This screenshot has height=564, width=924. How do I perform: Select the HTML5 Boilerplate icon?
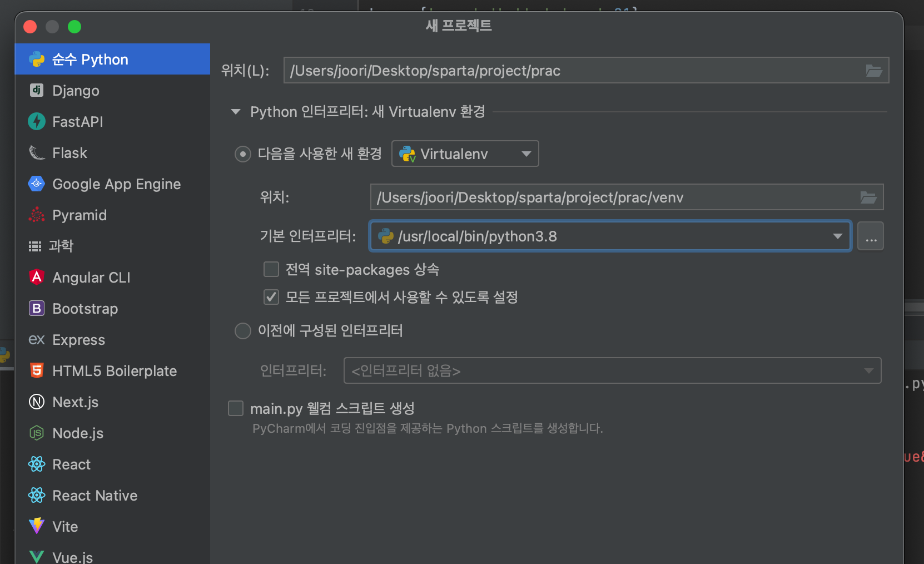coord(37,370)
